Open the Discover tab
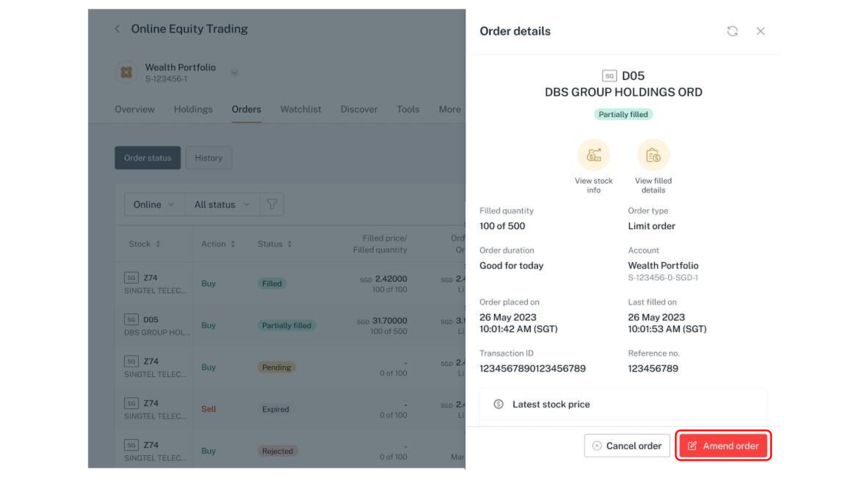The width and height of the screenshot is (868, 500). [359, 109]
